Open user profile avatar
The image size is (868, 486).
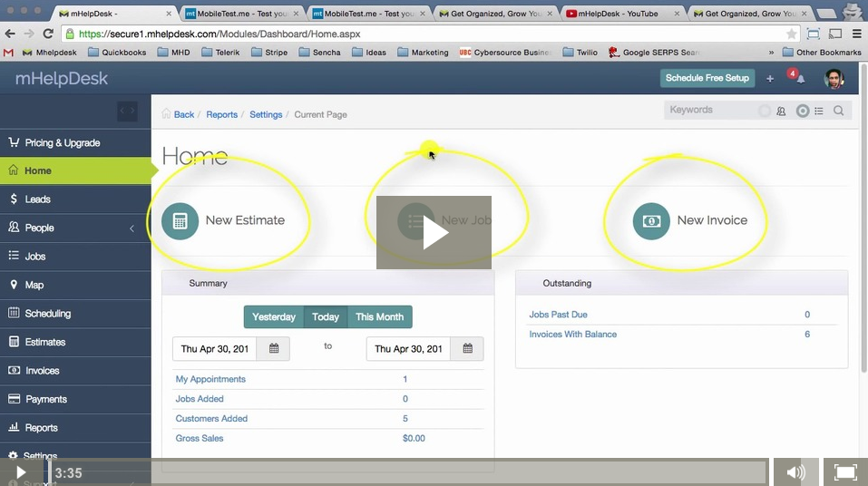pyautogui.click(x=834, y=79)
